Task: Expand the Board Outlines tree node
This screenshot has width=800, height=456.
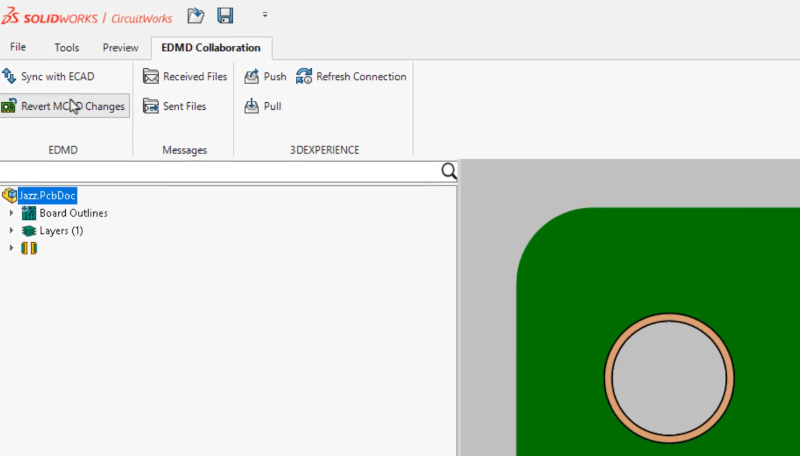Action: pos(11,213)
